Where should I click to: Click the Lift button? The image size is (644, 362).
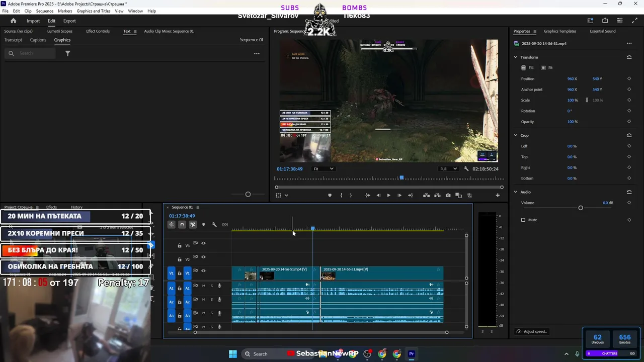click(x=426, y=195)
